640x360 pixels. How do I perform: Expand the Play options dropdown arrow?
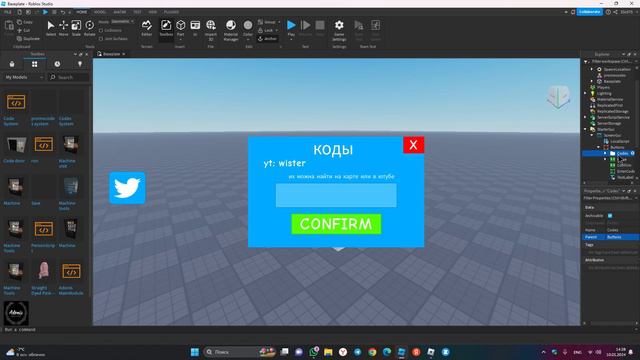click(x=291, y=40)
